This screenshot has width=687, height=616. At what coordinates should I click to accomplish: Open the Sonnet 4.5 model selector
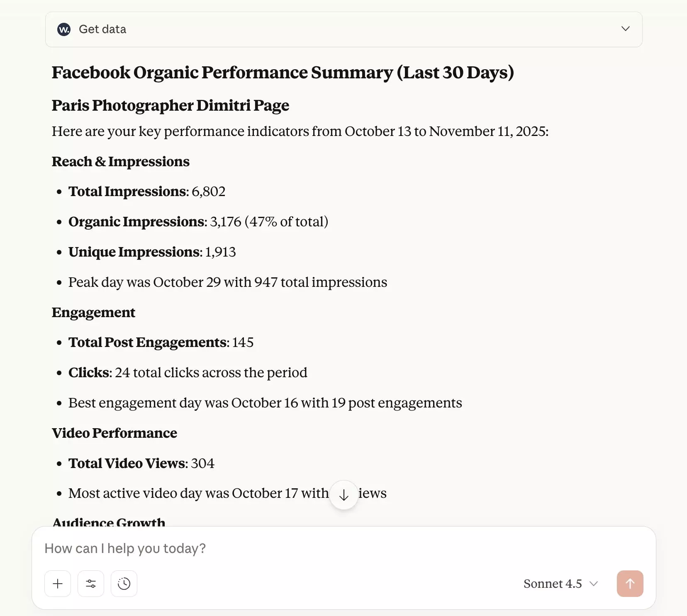tap(553, 584)
